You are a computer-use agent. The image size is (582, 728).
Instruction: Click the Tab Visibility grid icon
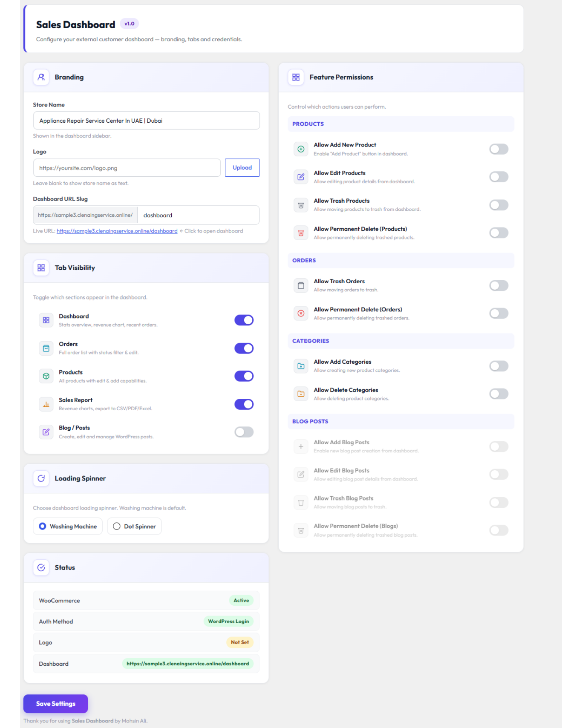pos(41,268)
